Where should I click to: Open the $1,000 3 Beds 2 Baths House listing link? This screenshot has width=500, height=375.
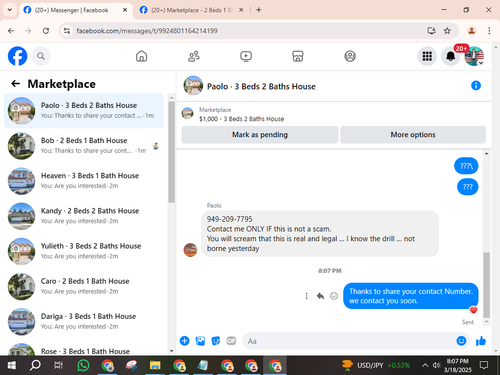(x=241, y=119)
